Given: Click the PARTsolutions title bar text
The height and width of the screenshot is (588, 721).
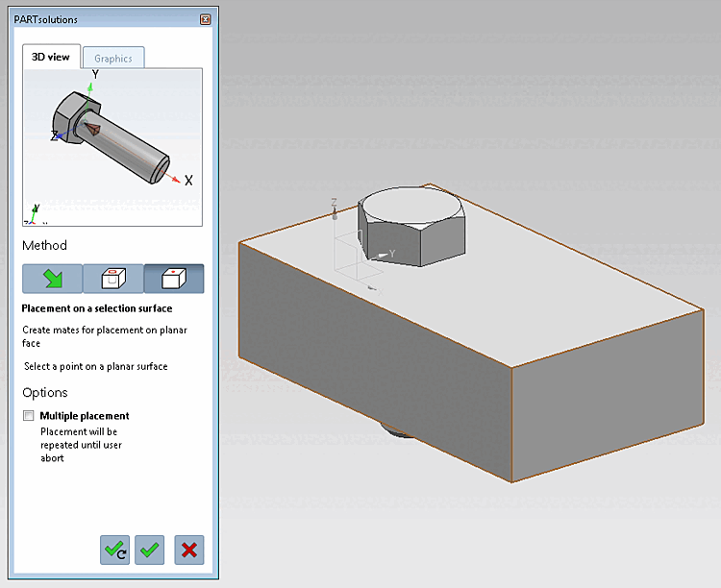Looking at the screenshot, I should (45, 20).
